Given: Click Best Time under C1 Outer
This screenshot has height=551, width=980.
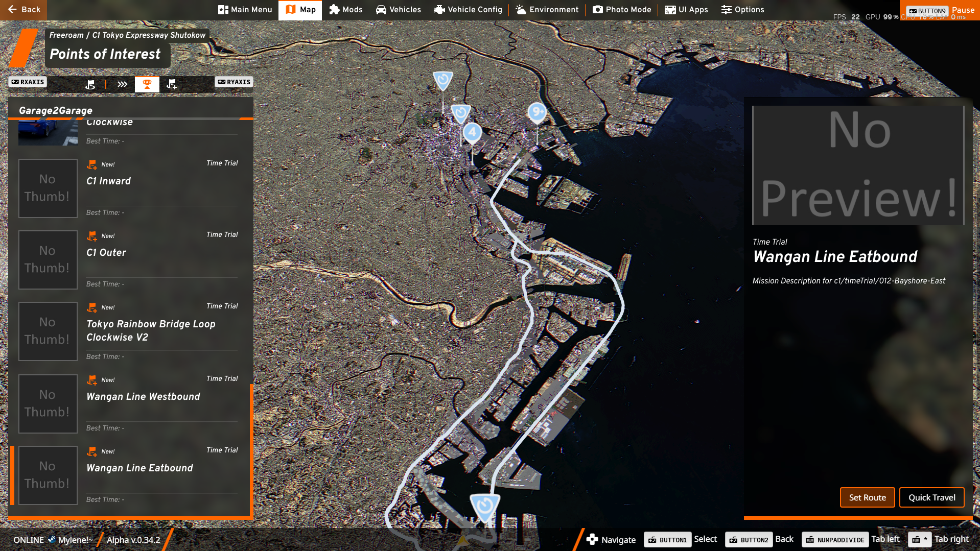Looking at the screenshot, I should 105,284.
